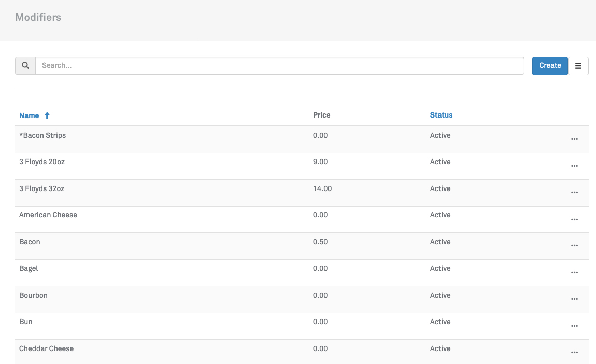Viewport: 596px width, 364px height.
Task: Select the Cheddar Cheese modifier row
Action: click(x=46, y=348)
